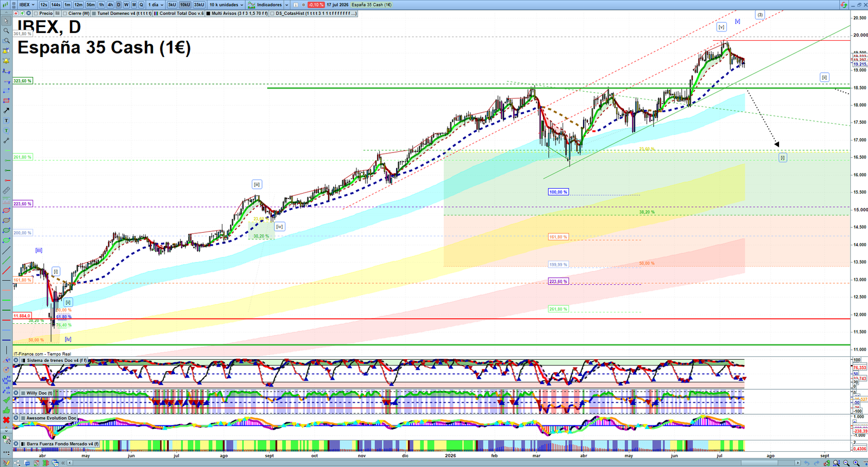Toggle the 10kU units button
868x467 pixels.
(185, 5)
